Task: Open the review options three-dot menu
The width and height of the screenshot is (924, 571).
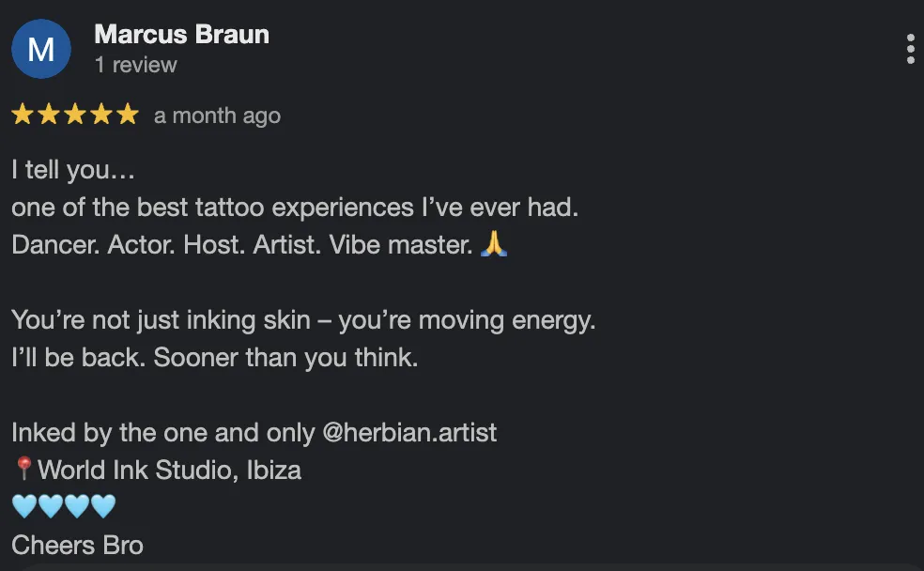Action: (x=910, y=49)
